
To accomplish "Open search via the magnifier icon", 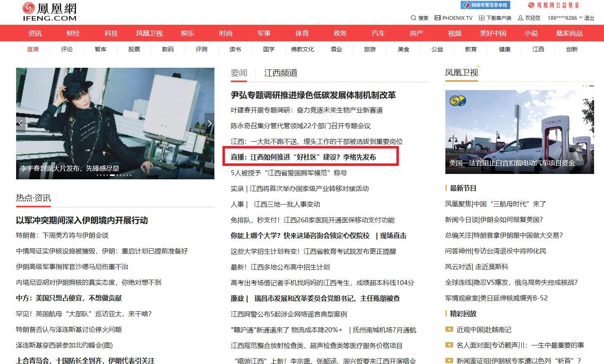I will [x=413, y=18].
